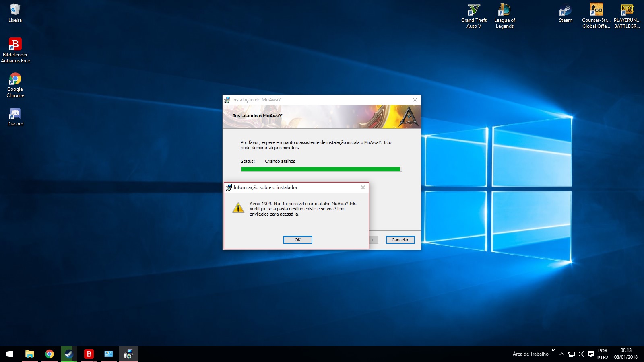Open the clock and date flyout
The height and width of the screenshot is (362, 644).
(625, 354)
